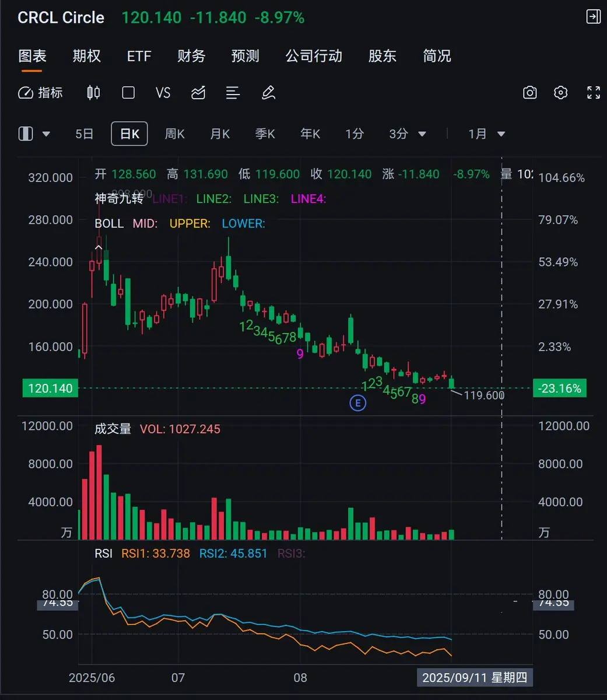Click the 成交量 volume indicator label

(113, 429)
